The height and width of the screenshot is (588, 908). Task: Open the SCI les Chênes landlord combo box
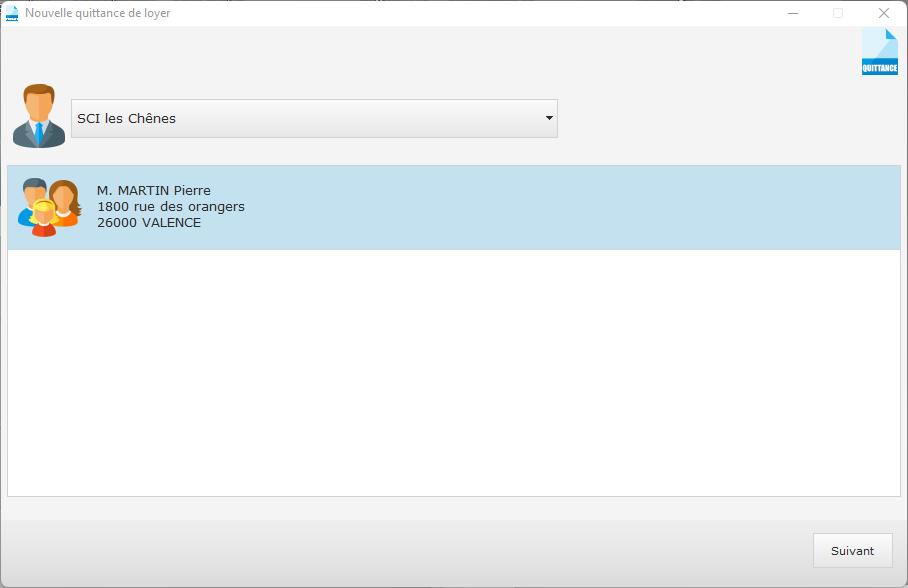(314, 118)
